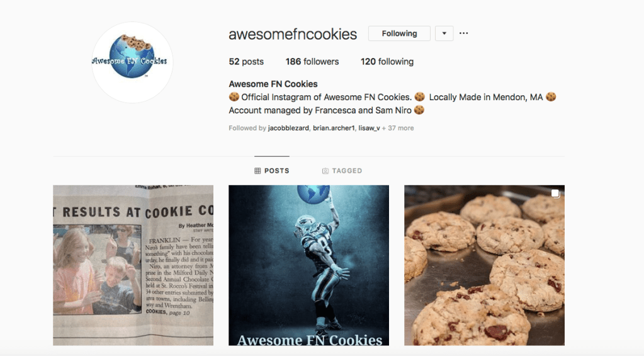Click the grid icon beside POSTS

(257, 171)
